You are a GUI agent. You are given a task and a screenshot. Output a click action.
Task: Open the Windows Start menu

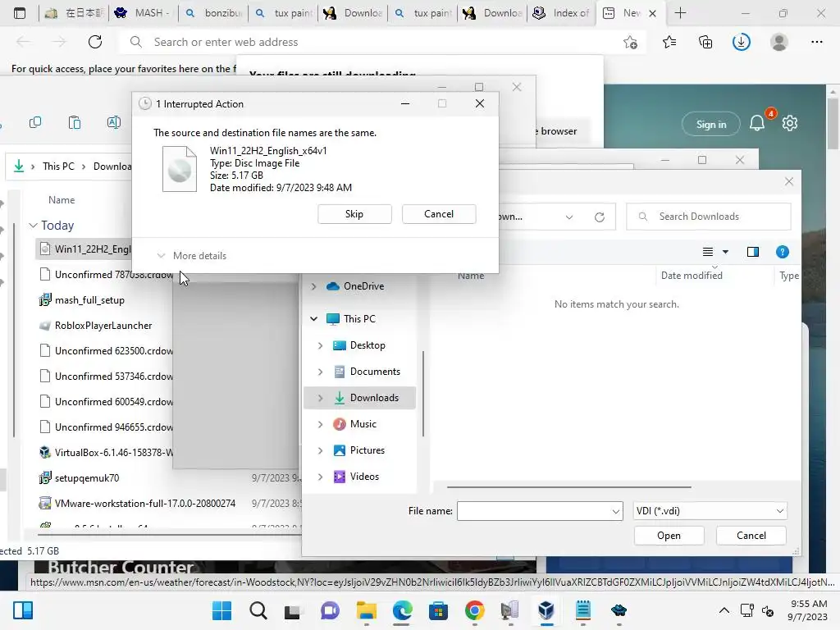(221, 610)
